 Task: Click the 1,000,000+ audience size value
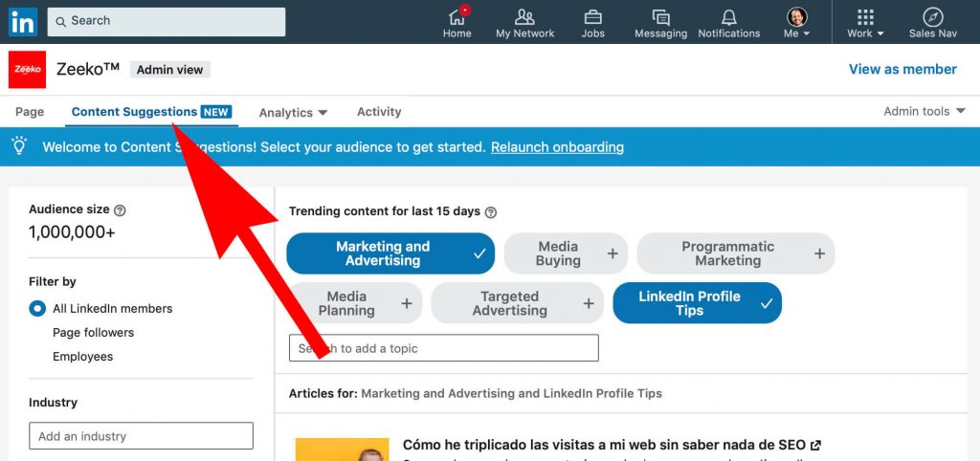pyautogui.click(x=72, y=232)
